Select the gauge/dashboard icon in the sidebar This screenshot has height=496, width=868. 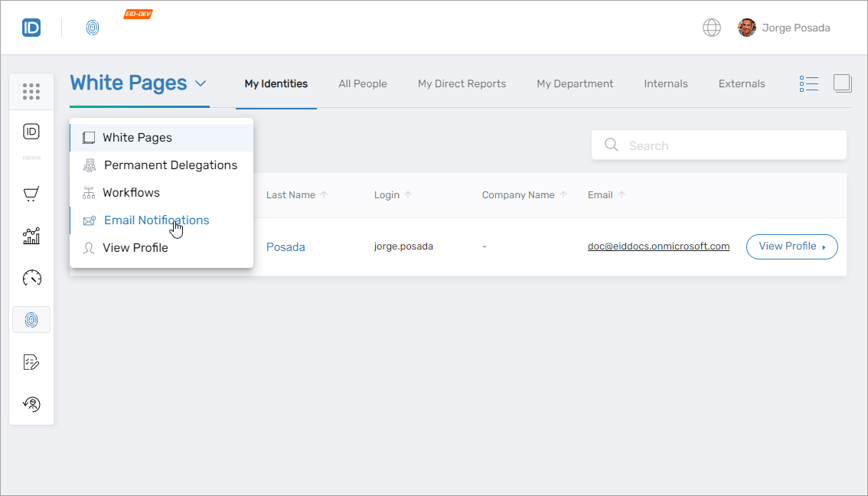point(31,278)
